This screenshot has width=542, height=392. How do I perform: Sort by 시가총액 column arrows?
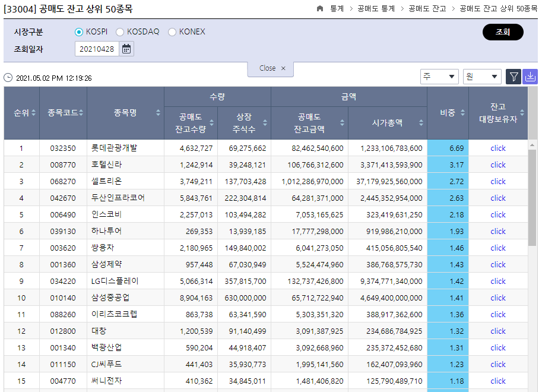[x=421, y=122]
